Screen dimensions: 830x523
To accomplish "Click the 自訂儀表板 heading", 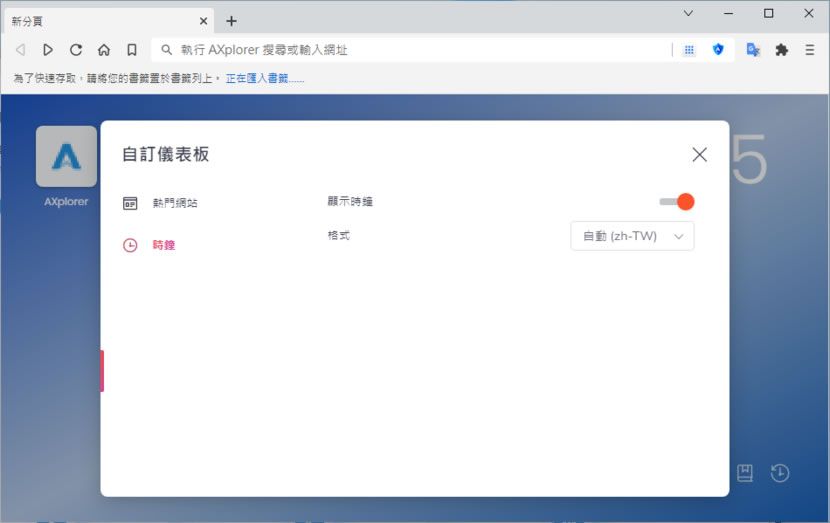I will tap(166, 154).
